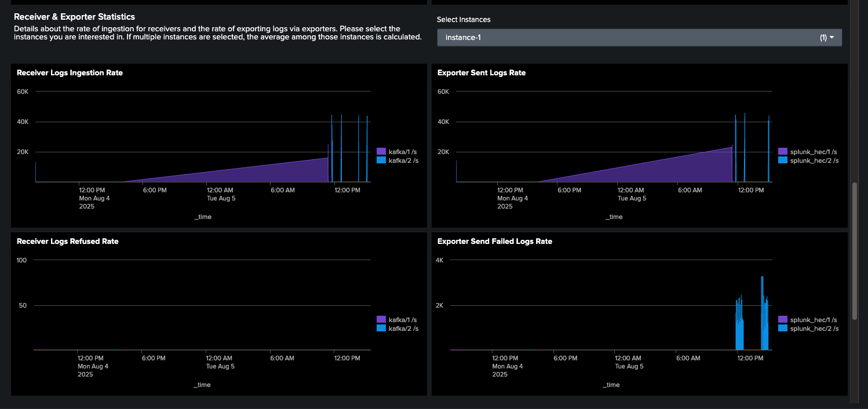Click the Exporter Sent Logs Rate title
This screenshot has width=868, height=409.
(482, 73)
